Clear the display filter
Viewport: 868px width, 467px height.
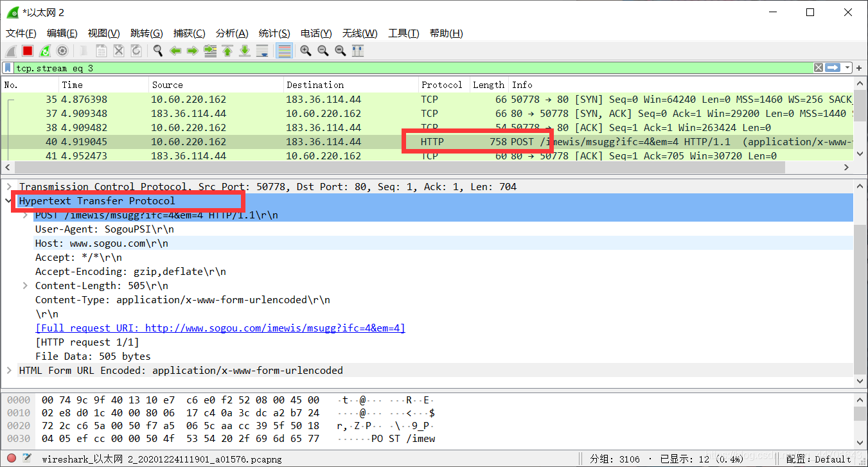[x=819, y=67]
